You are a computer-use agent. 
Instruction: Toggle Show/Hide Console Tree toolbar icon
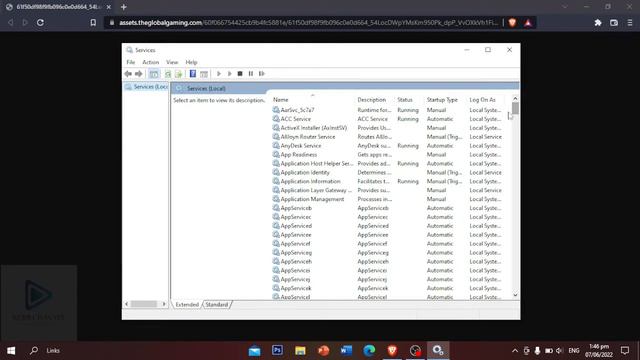coord(154,73)
